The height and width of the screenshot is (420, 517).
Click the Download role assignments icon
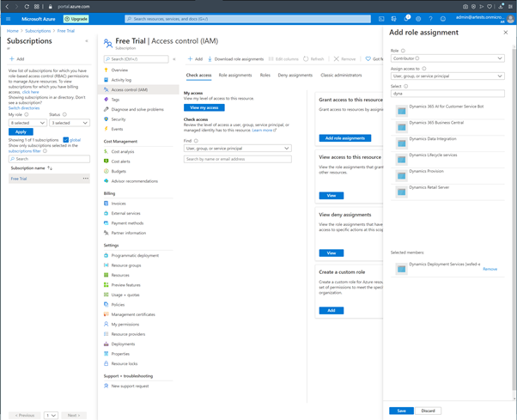[211, 59]
